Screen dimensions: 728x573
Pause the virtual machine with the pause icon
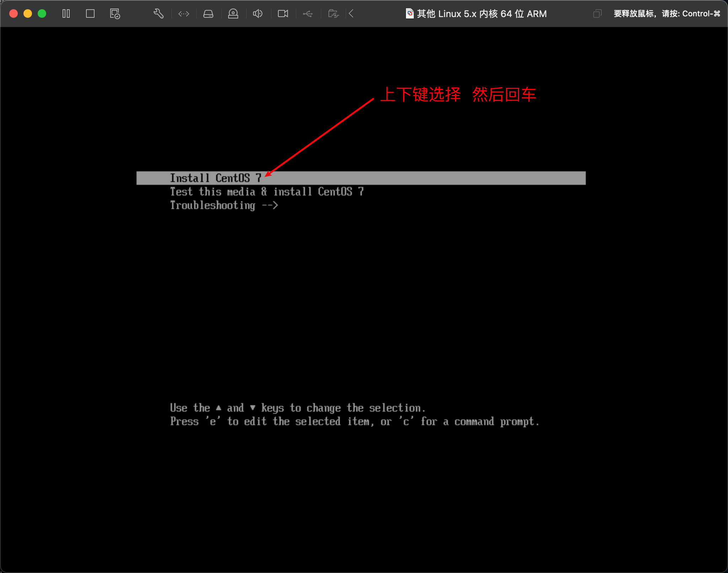coord(66,14)
